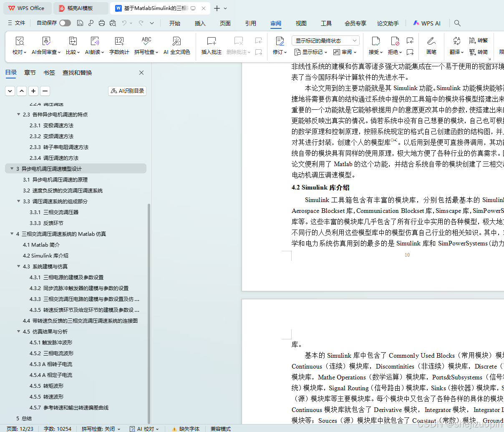Click the print icon in quick toolbar
The height and width of the screenshot is (432, 504).
point(102,23)
